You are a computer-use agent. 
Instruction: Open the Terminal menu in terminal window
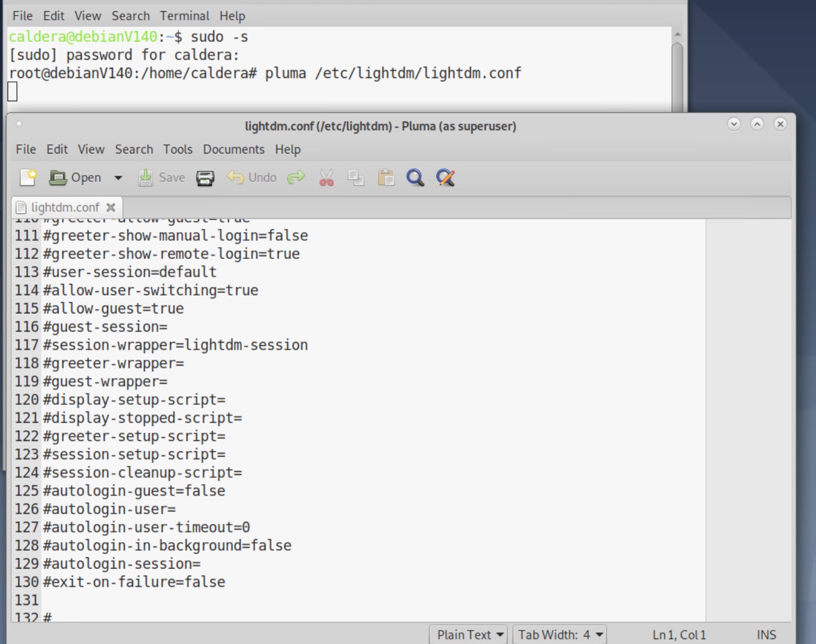[184, 16]
